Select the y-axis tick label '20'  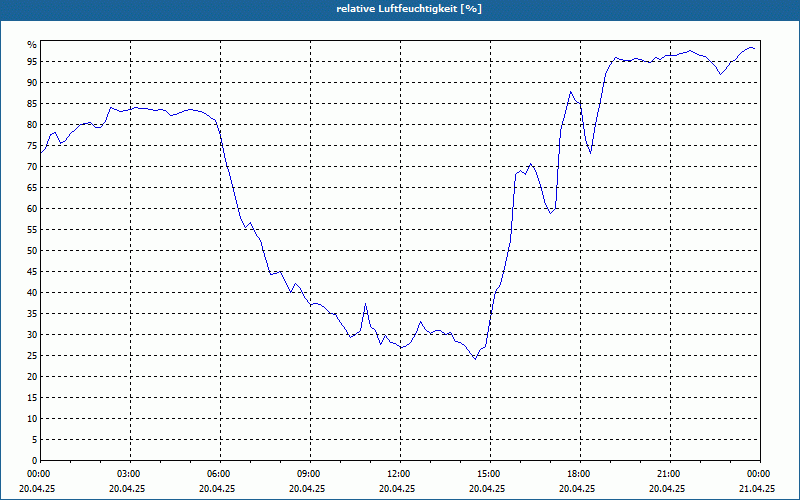coord(32,377)
